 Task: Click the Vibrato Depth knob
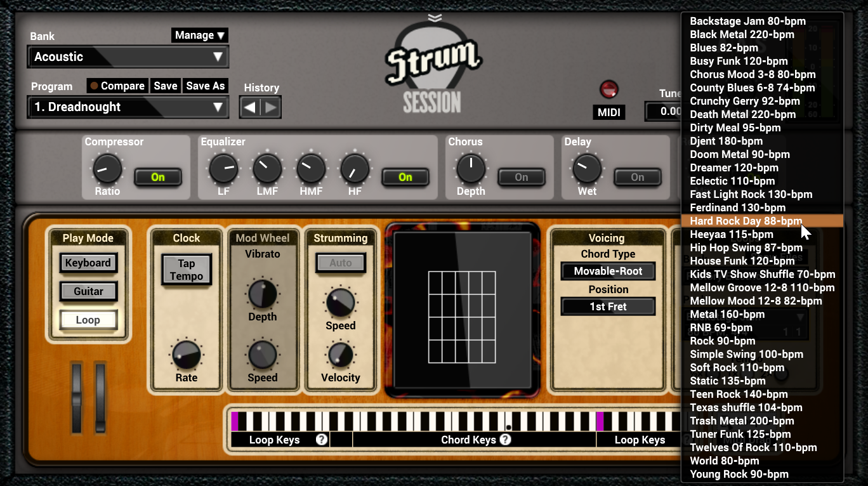263,294
